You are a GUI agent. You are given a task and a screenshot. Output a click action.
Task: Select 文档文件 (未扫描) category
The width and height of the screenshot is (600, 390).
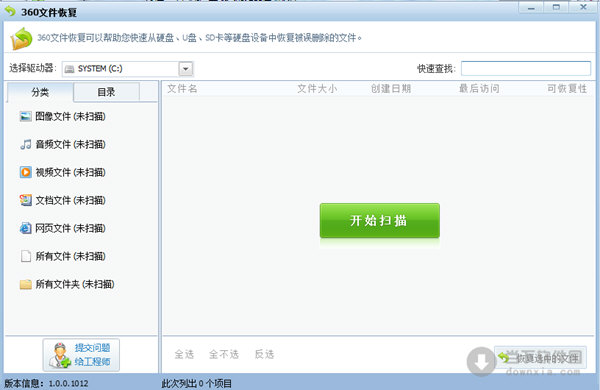pos(63,200)
